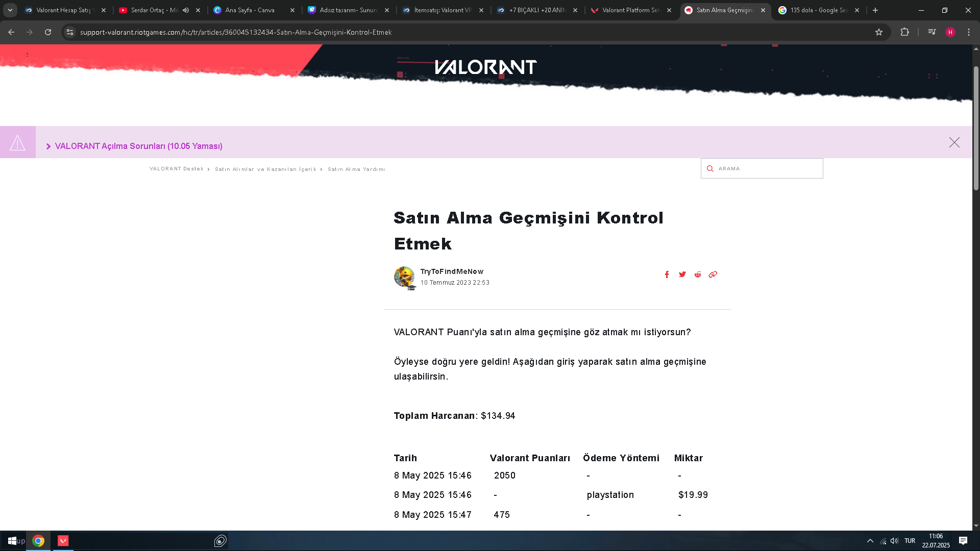Bookmark this page with star icon
This screenshot has height=551, width=980.
click(879, 32)
